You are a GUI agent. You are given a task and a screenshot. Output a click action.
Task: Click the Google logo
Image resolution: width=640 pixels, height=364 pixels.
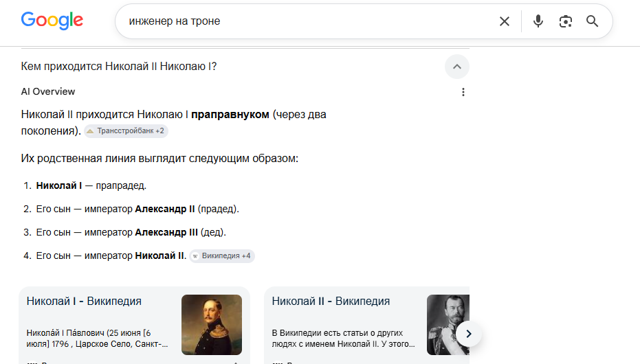(52, 21)
